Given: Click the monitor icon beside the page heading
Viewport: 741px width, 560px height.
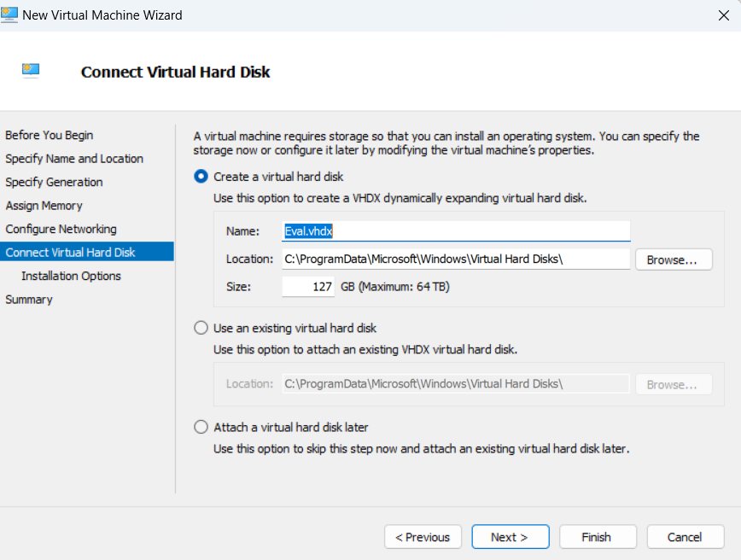Looking at the screenshot, I should pos(32,71).
